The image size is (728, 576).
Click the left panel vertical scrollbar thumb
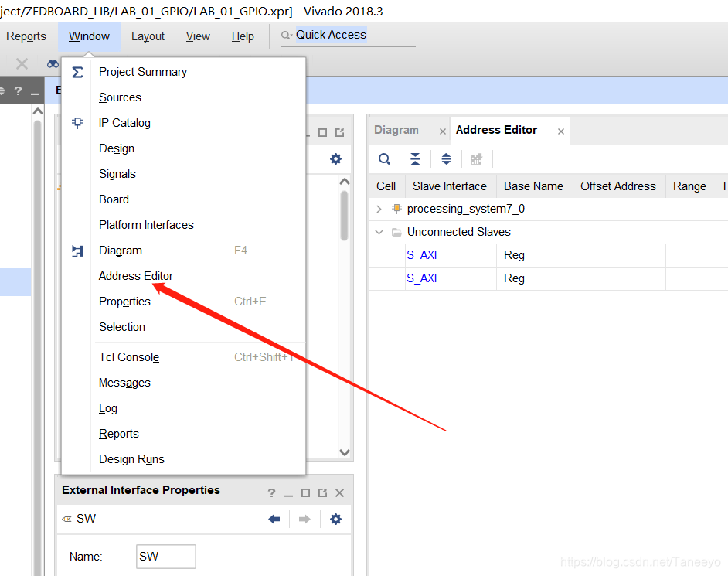(344, 216)
